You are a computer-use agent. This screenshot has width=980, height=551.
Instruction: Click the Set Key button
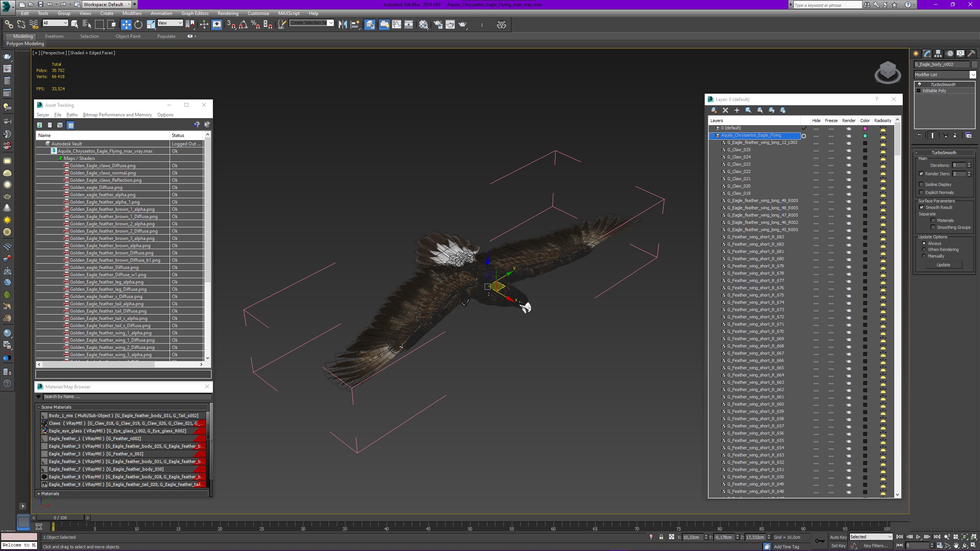pos(838,546)
